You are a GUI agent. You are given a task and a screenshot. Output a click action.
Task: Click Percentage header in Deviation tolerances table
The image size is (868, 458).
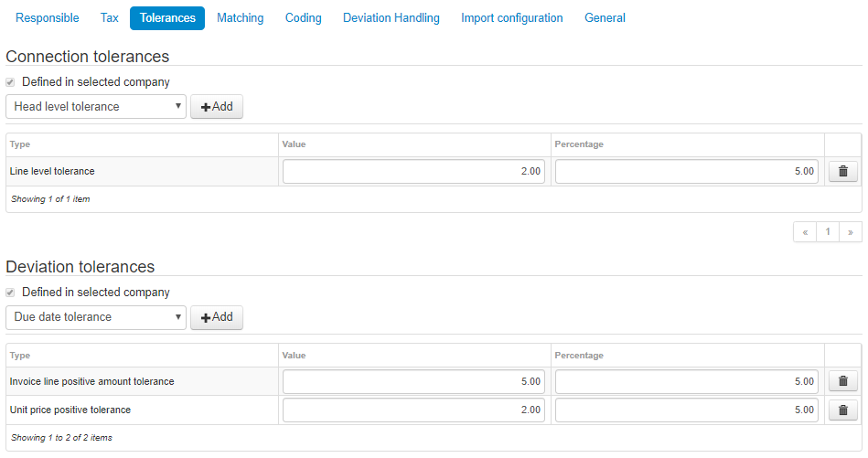(x=579, y=355)
